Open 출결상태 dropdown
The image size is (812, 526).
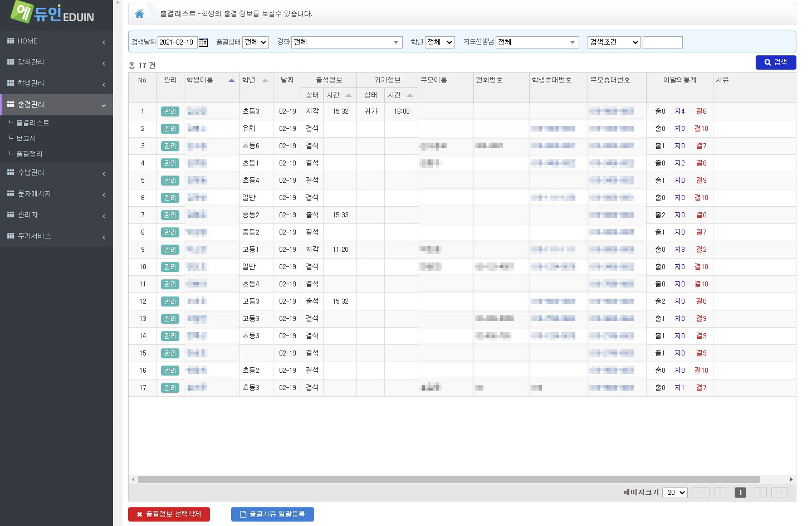pos(256,42)
